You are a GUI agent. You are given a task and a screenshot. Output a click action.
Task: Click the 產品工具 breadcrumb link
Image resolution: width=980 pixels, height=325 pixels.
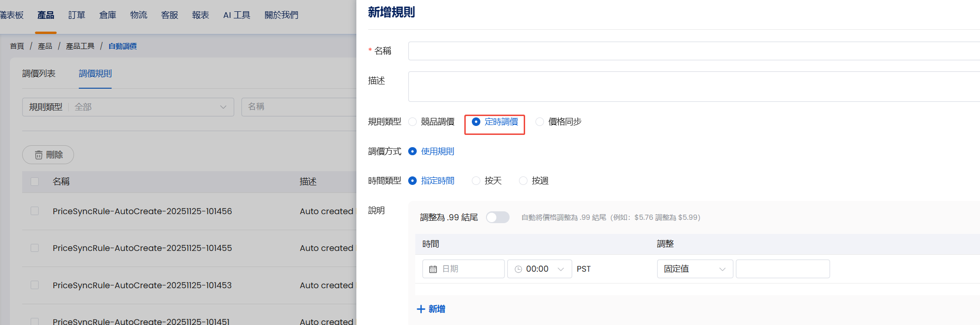pos(80,46)
